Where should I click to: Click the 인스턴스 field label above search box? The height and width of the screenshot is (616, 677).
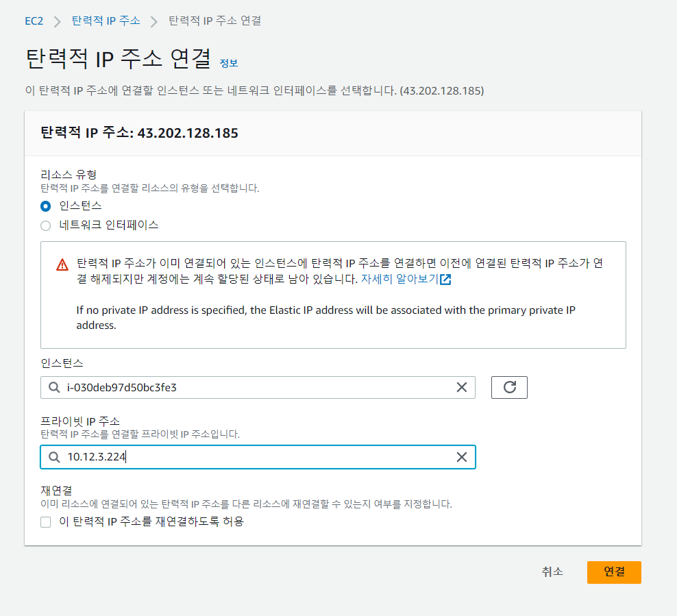pyautogui.click(x=62, y=363)
